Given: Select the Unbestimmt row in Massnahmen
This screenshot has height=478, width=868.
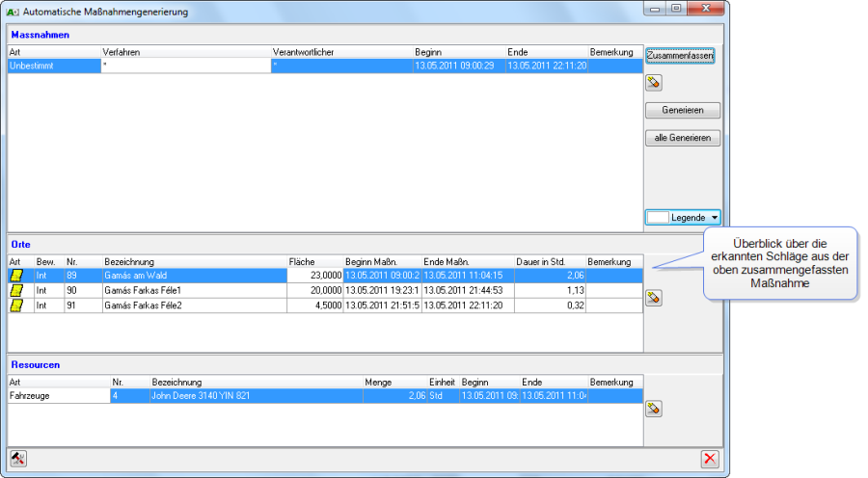Looking at the screenshot, I should tap(53, 66).
